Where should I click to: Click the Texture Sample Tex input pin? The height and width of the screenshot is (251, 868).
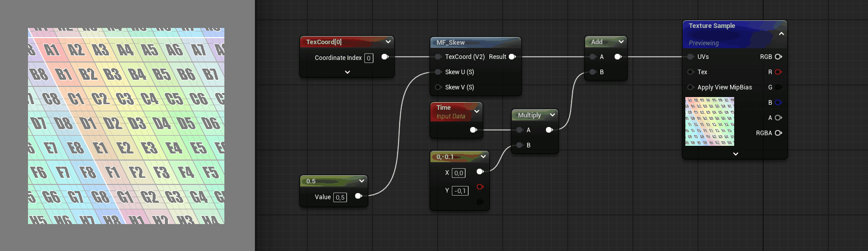pyautogui.click(x=690, y=72)
